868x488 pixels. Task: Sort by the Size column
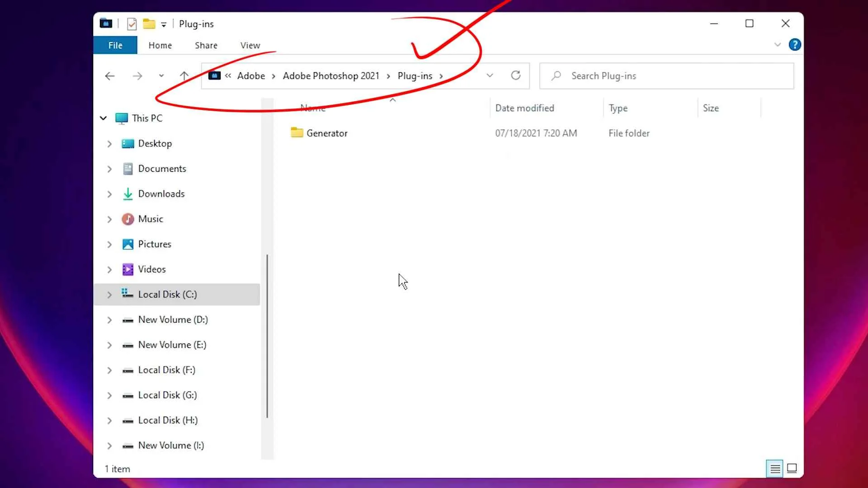coord(711,108)
